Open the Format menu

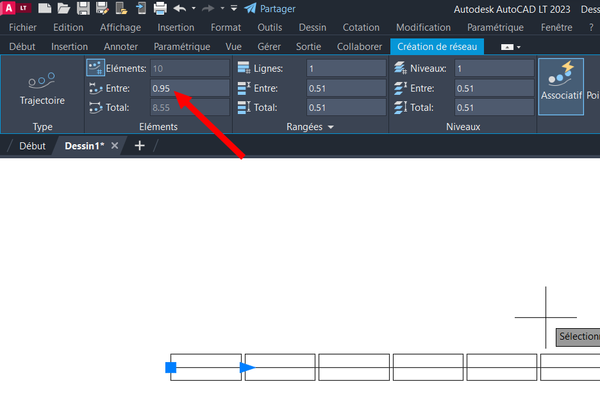point(226,28)
